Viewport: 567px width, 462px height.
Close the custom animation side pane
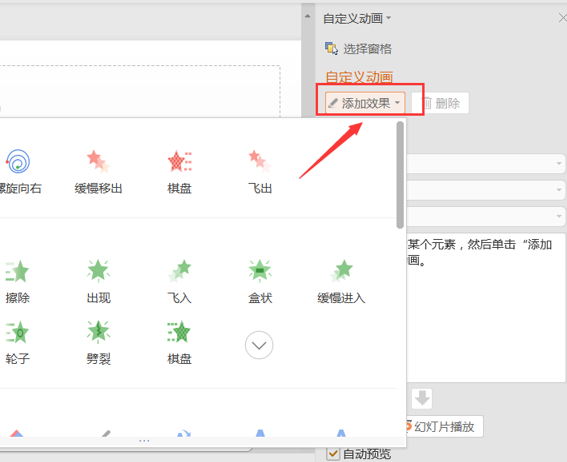coord(563,18)
